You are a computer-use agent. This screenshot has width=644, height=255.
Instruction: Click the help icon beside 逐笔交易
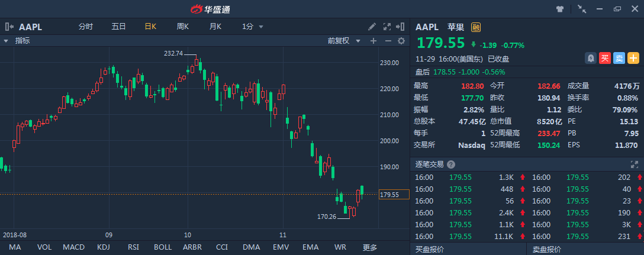pyautogui.click(x=451, y=164)
